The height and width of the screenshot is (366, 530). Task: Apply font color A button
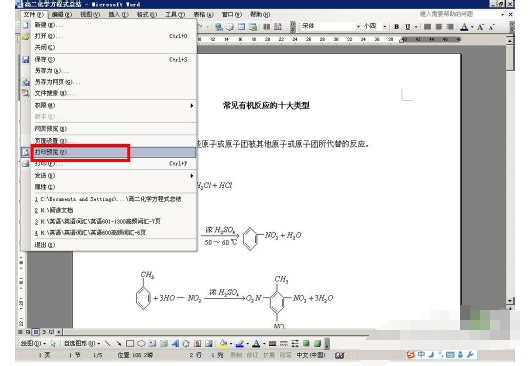coord(465,27)
